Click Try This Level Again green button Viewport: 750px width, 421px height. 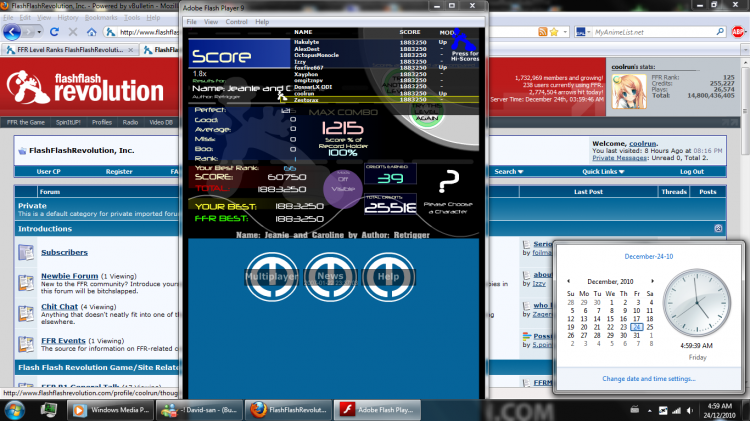click(426, 114)
